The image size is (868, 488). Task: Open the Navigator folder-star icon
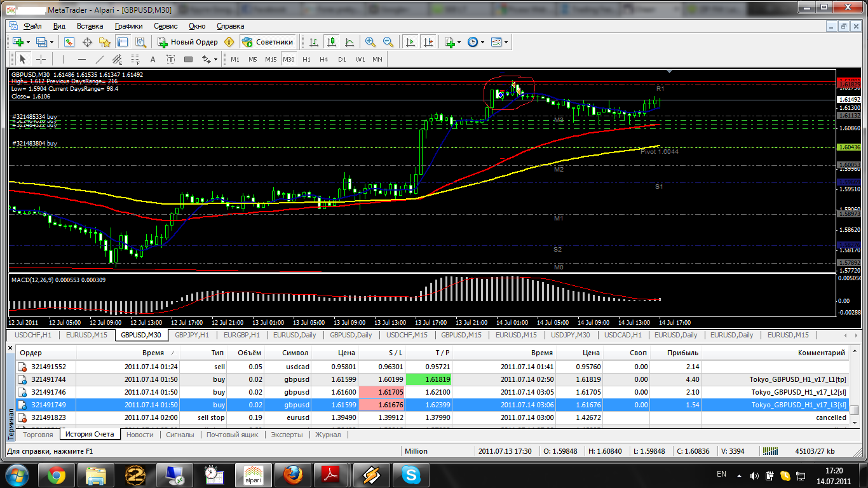105,42
